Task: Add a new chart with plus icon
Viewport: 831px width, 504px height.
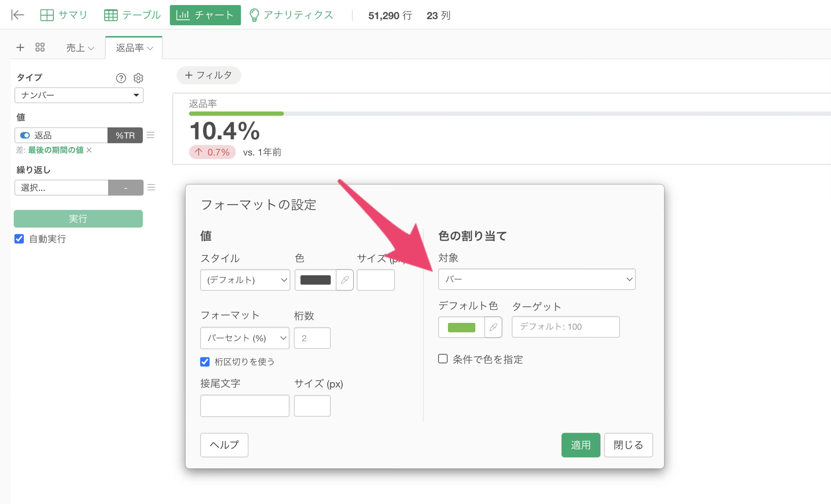Action: tap(20, 47)
